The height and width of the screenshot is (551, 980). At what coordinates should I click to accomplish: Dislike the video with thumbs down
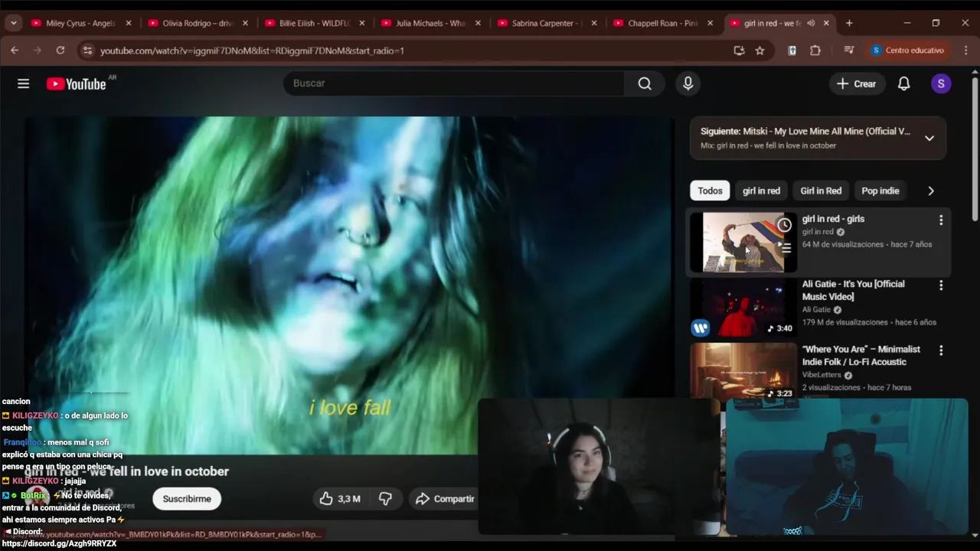pos(385,499)
